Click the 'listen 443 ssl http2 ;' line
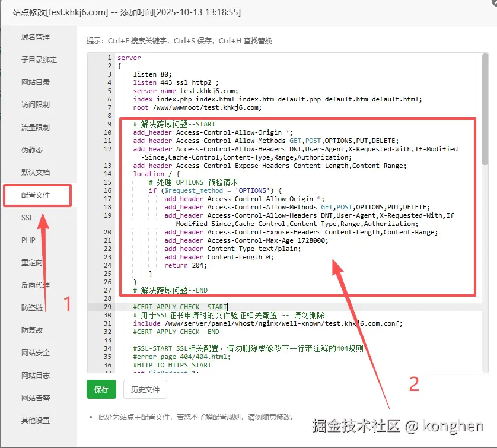 [x=176, y=82]
